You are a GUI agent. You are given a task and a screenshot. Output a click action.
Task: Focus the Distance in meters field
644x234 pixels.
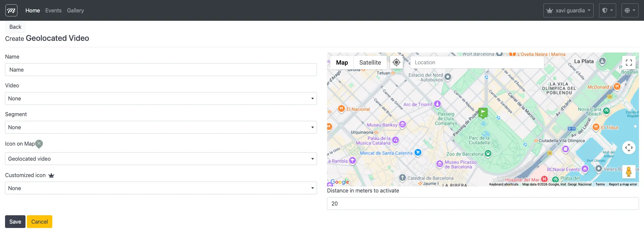coord(483,204)
